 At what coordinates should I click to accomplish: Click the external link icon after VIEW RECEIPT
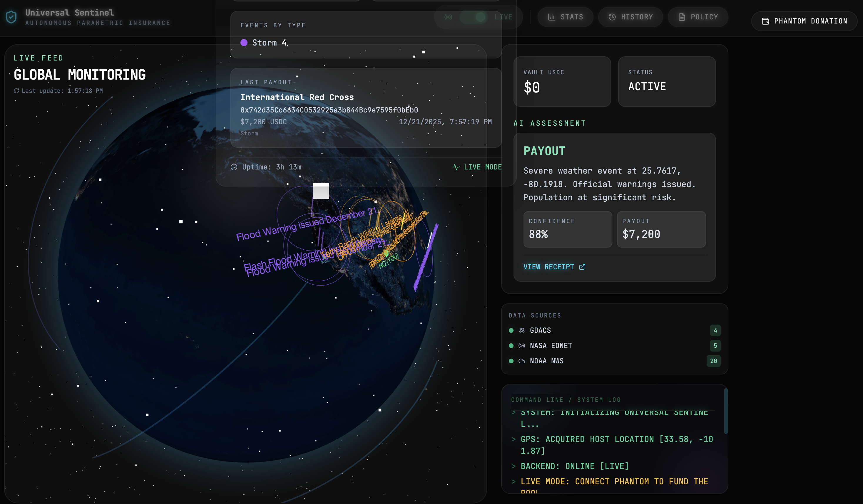(582, 267)
